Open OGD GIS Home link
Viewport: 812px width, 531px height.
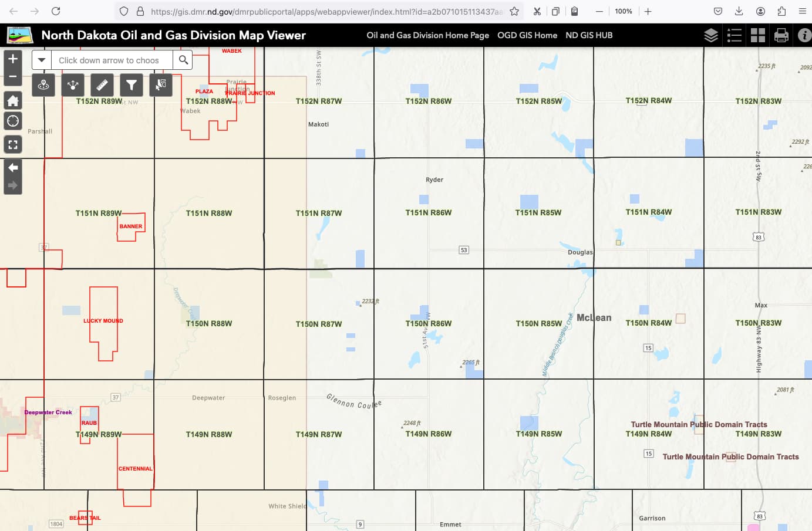pyautogui.click(x=527, y=35)
